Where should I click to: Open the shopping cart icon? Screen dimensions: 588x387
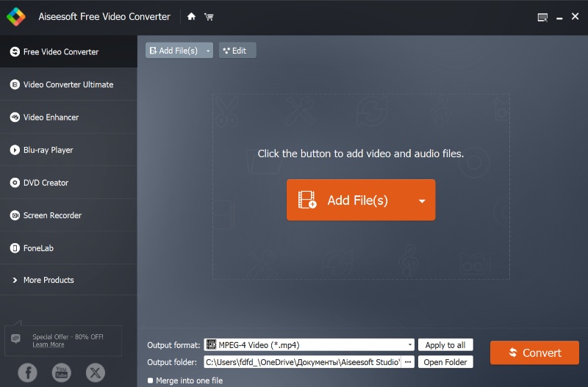click(209, 17)
